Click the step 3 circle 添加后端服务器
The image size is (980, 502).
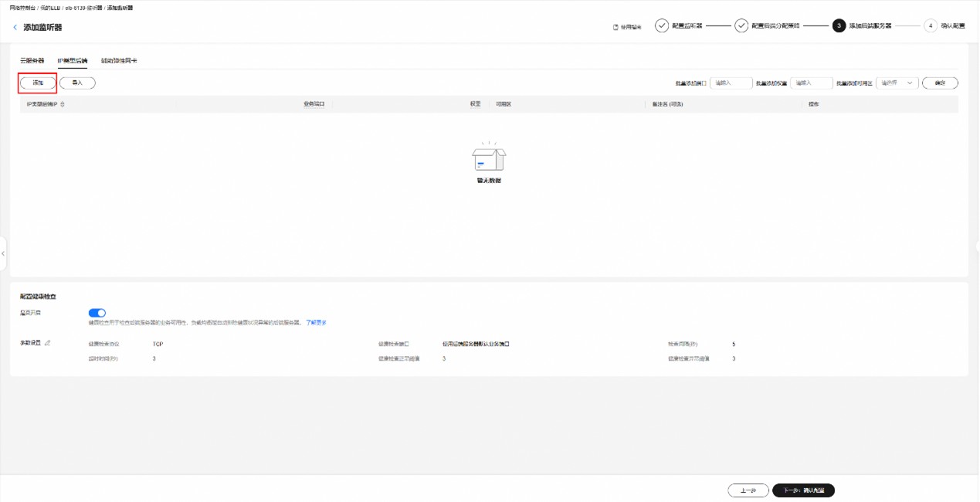(839, 26)
